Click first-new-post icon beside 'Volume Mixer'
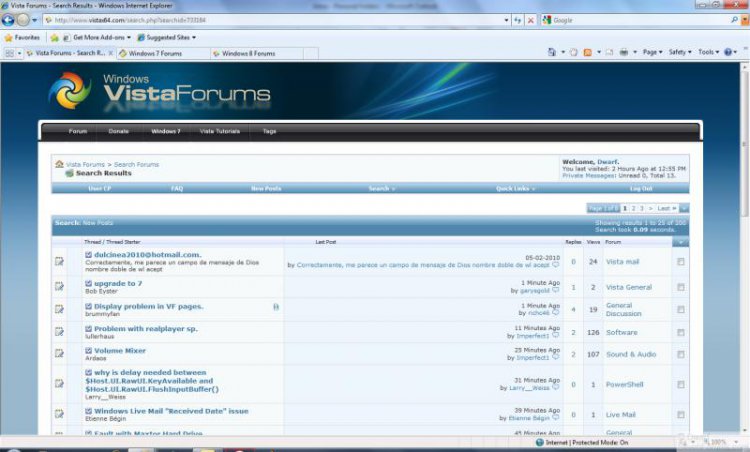This screenshot has height=452, width=750. pyautogui.click(x=88, y=351)
